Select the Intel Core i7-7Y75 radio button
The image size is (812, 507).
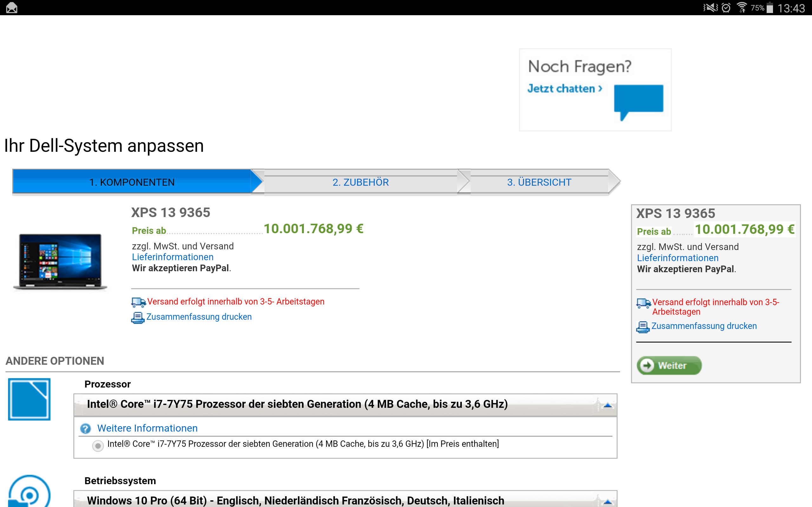click(98, 446)
